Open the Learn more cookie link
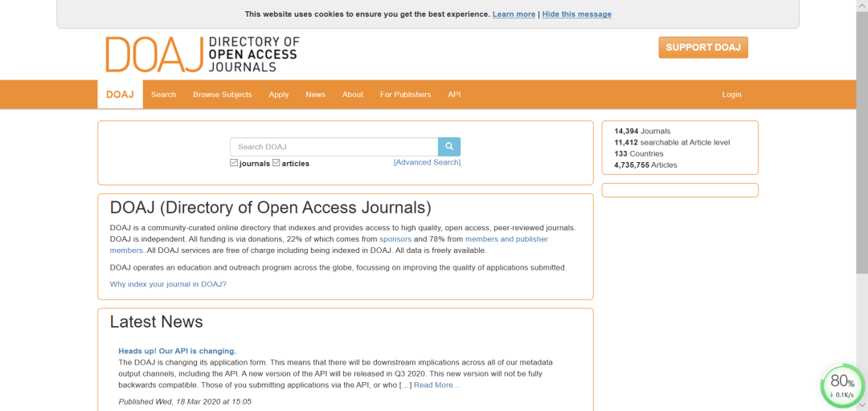 pyautogui.click(x=514, y=14)
